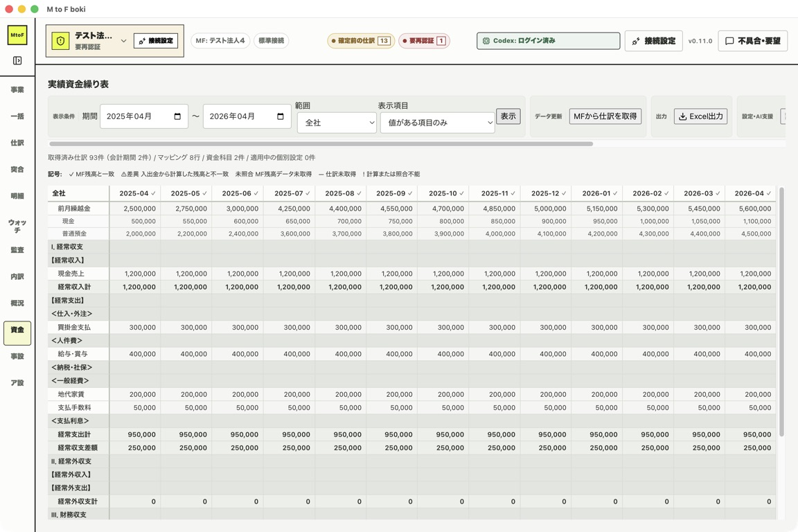Screen dimensions: 798x532
Task: Click the 経常収支差額 row label
Action: point(78,448)
